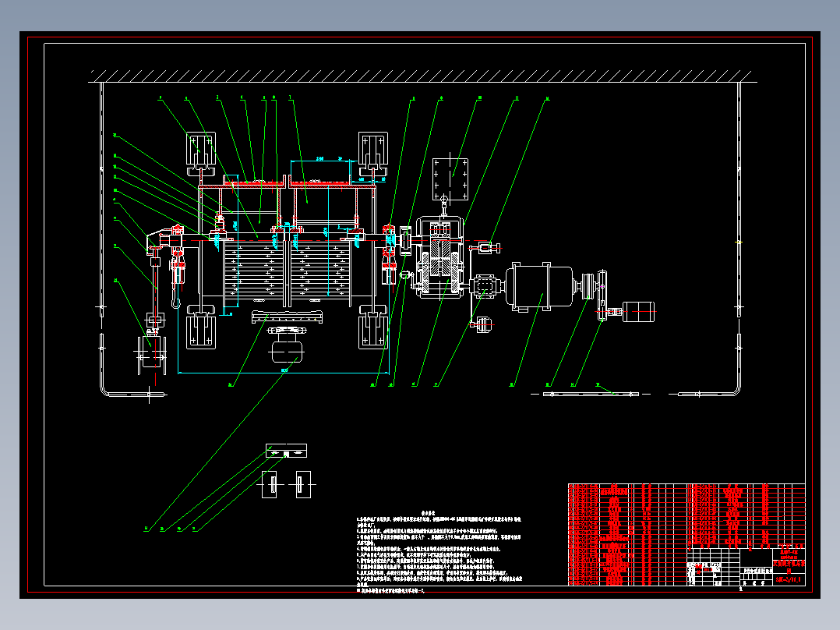This screenshot has height=630, width=840.
Task: Select the wheel assembly at lower left
Action: [x=153, y=354]
